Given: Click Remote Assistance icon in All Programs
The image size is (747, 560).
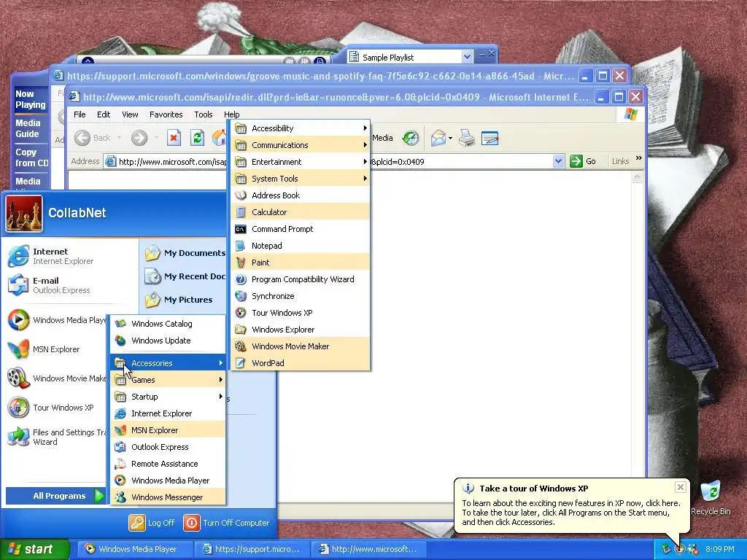Looking at the screenshot, I should [x=120, y=464].
